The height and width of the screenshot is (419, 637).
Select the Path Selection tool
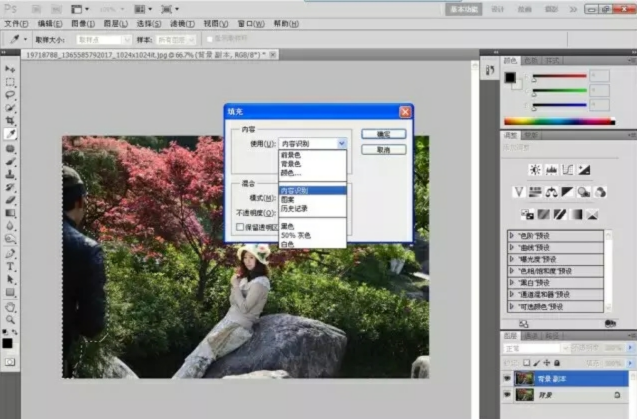[10, 280]
